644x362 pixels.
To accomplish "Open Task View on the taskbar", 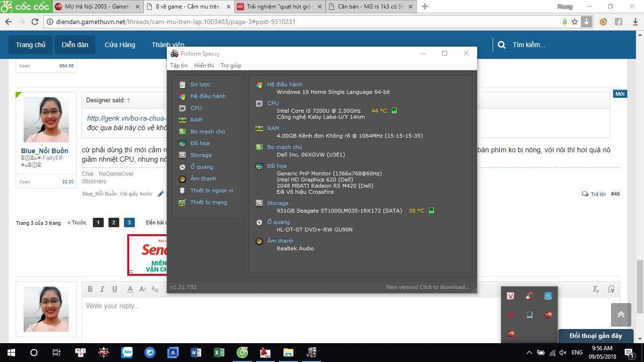I will coord(56,352).
